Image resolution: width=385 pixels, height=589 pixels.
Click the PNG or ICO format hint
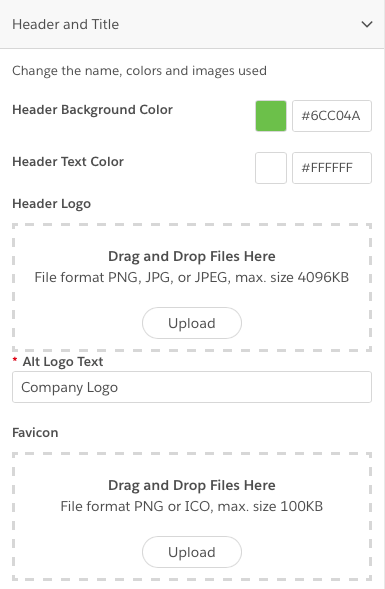pos(192,506)
